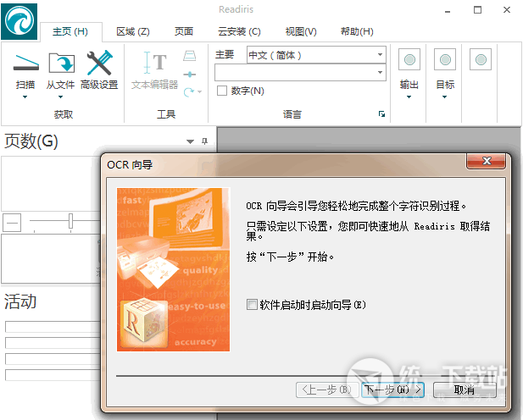Screen dimensions: 523x420
Task: Open the 页数 panel options arrow
Action: 190,141
